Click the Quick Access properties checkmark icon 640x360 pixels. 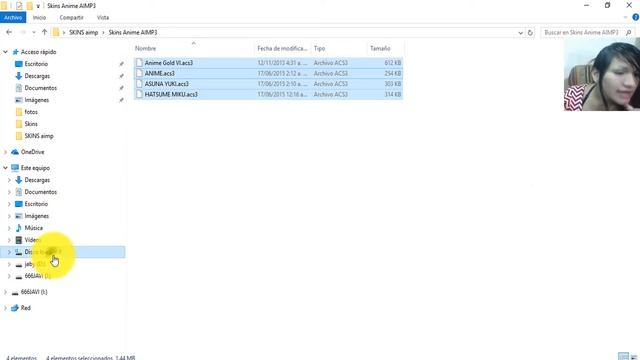pyautogui.click(x=19, y=6)
